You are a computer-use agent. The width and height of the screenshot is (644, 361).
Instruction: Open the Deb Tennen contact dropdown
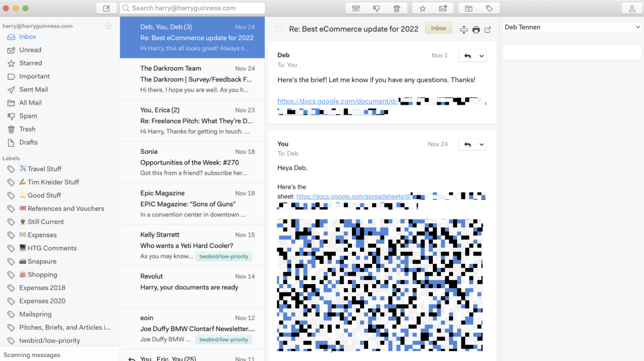pyautogui.click(x=572, y=27)
